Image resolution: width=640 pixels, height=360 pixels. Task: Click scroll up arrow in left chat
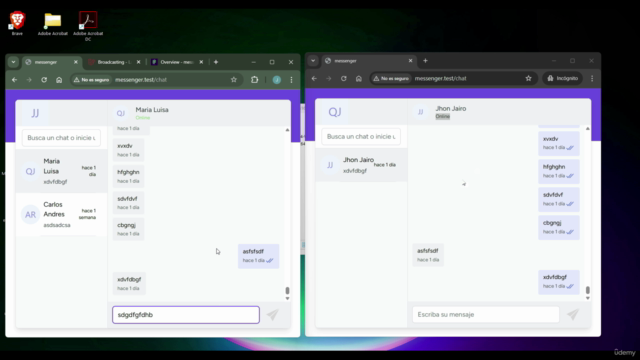[x=287, y=130]
